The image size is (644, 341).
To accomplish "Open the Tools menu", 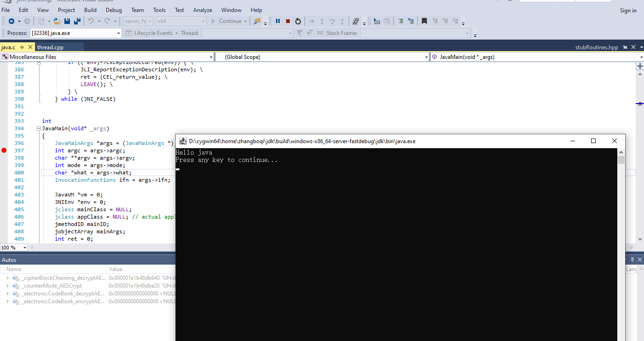I will coord(160,10).
